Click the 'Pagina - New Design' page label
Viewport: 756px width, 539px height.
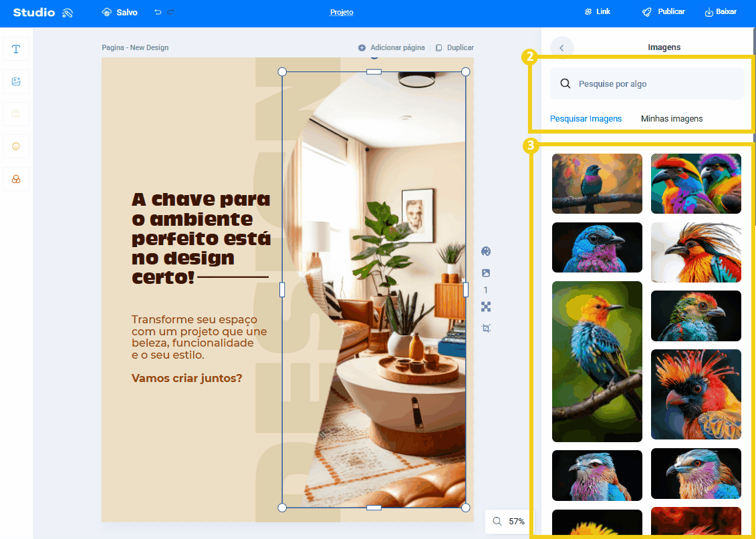[x=135, y=47]
